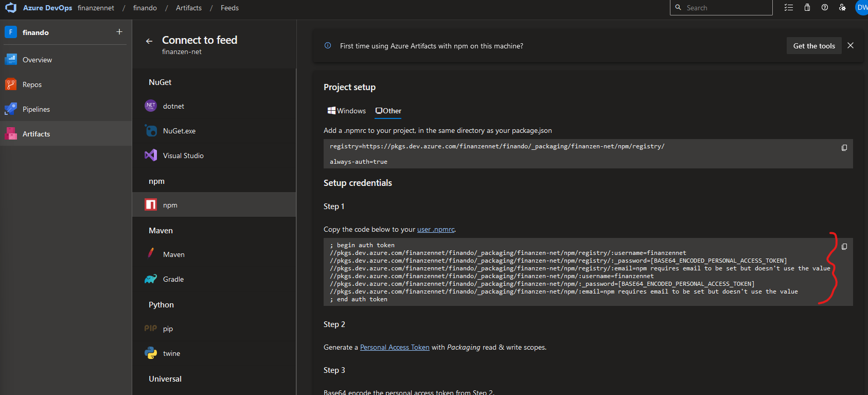Click the always-auth=true line
Image resolution: width=868 pixels, height=395 pixels.
[x=359, y=162]
